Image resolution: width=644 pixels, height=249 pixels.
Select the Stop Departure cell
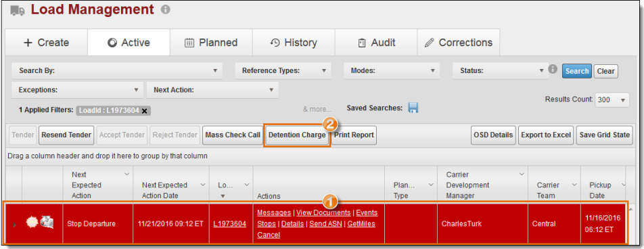pyautogui.click(x=97, y=224)
